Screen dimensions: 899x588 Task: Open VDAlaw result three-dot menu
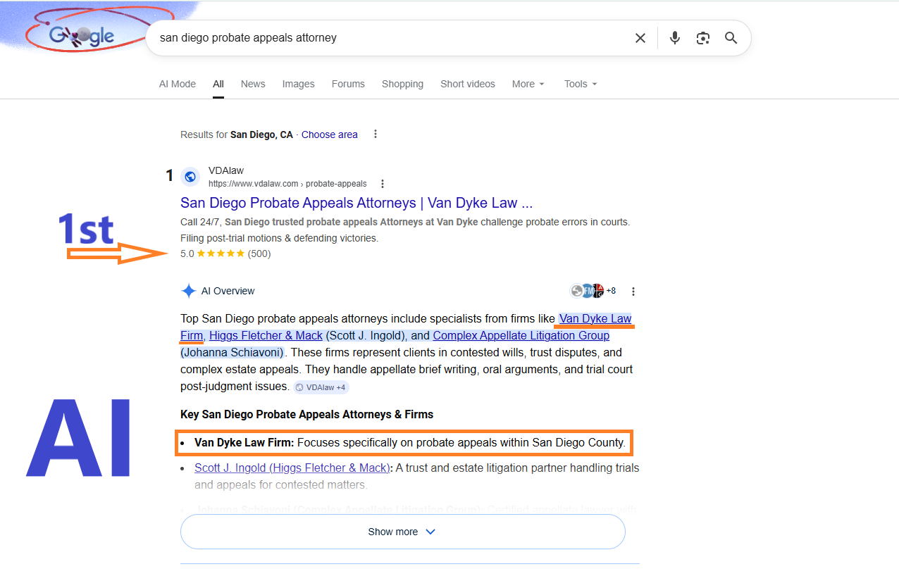point(383,184)
